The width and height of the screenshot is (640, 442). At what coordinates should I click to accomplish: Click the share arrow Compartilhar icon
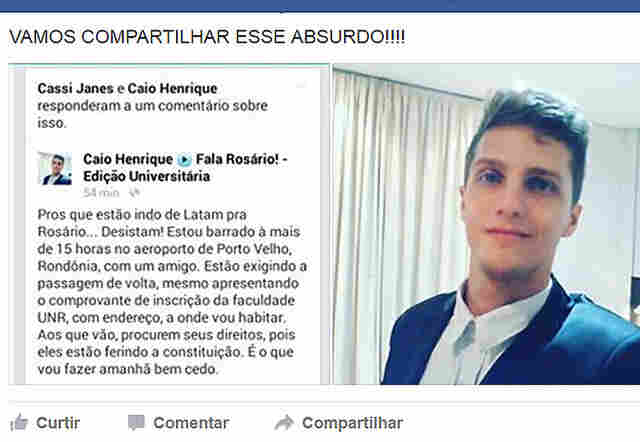click(x=284, y=422)
